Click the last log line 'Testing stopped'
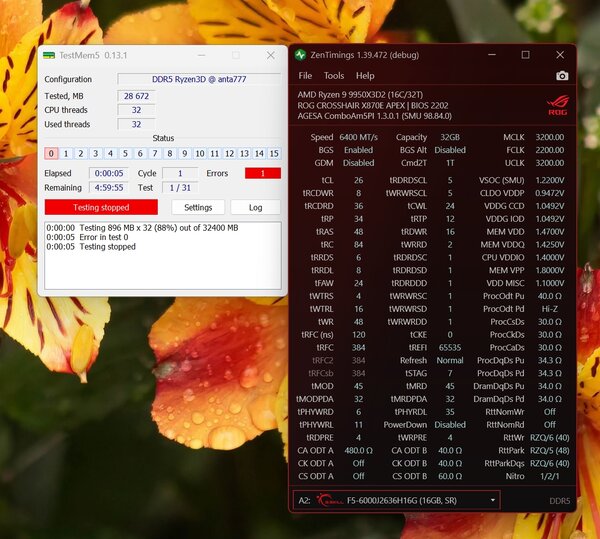Screen dimensions: 600x539 tap(91, 247)
